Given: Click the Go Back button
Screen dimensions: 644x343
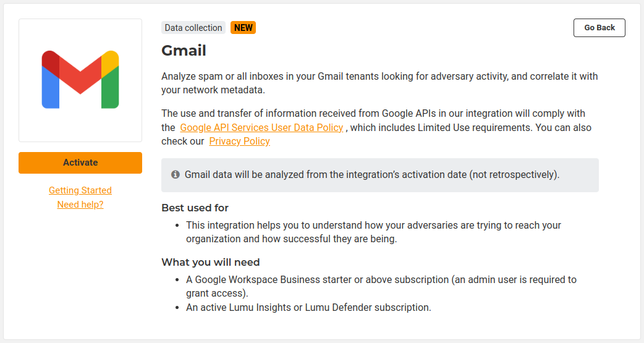Looking at the screenshot, I should pos(599,28).
